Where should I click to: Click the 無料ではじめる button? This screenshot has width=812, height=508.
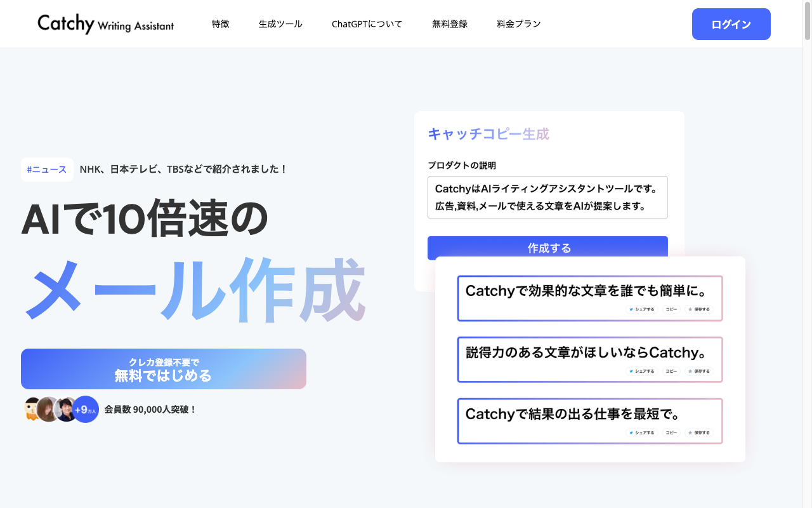tap(164, 369)
